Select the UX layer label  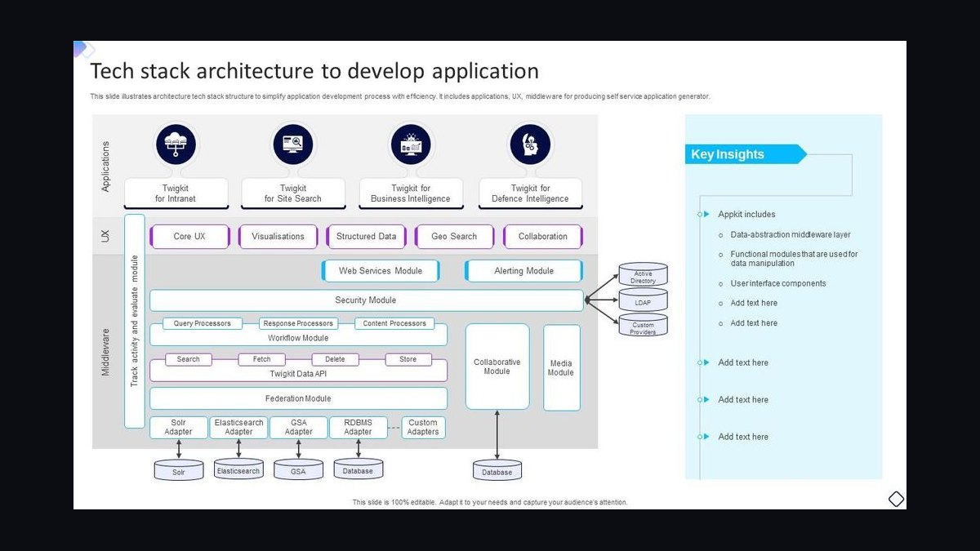[x=105, y=236]
